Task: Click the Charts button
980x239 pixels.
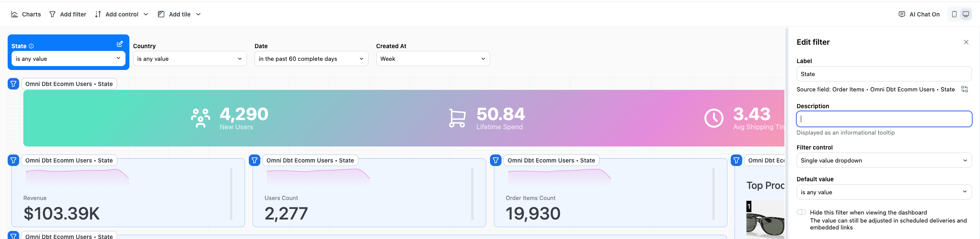Action: [26, 14]
